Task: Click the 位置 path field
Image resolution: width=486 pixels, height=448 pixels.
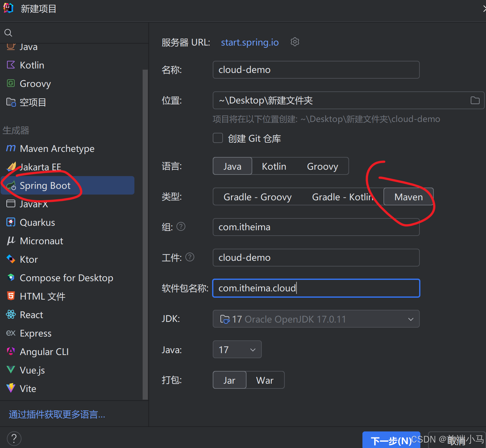Action: (x=348, y=100)
